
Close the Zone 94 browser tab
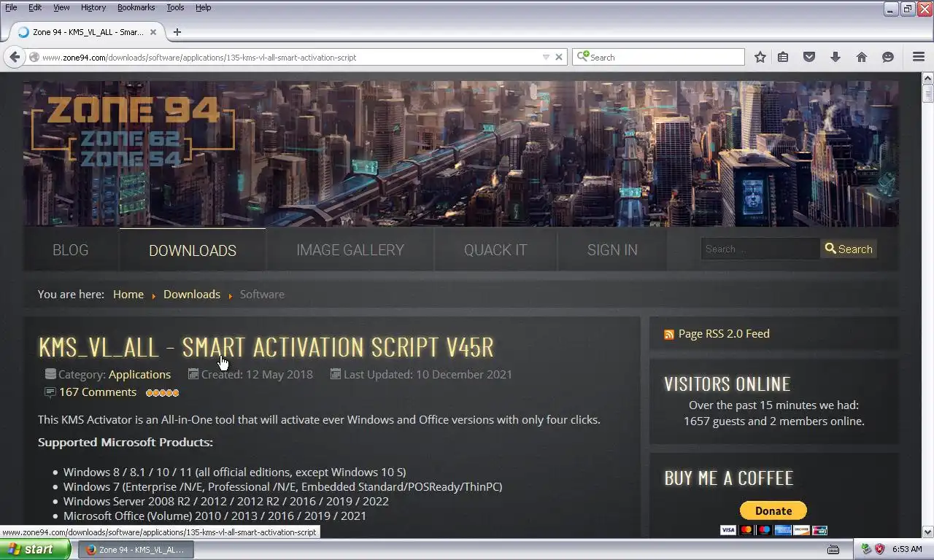(x=153, y=32)
